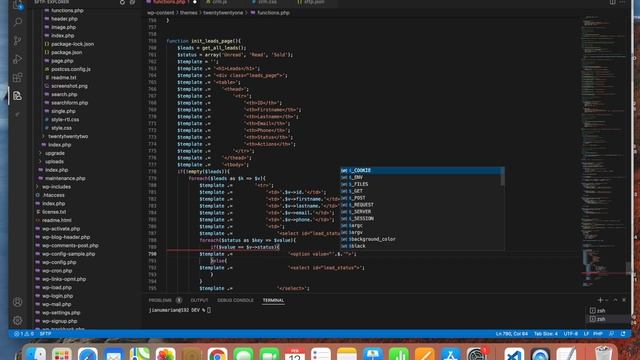Click the themes breadcrumb segment

click(x=189, y=13)
